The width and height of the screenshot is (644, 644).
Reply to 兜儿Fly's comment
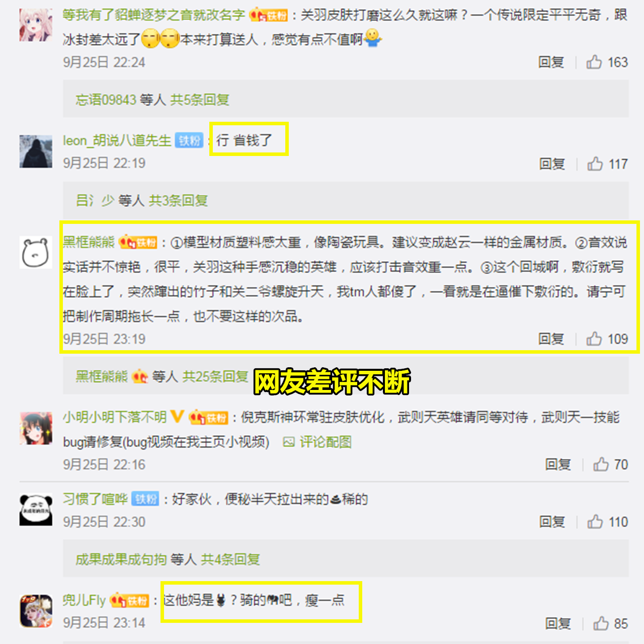tap(558, 623)
